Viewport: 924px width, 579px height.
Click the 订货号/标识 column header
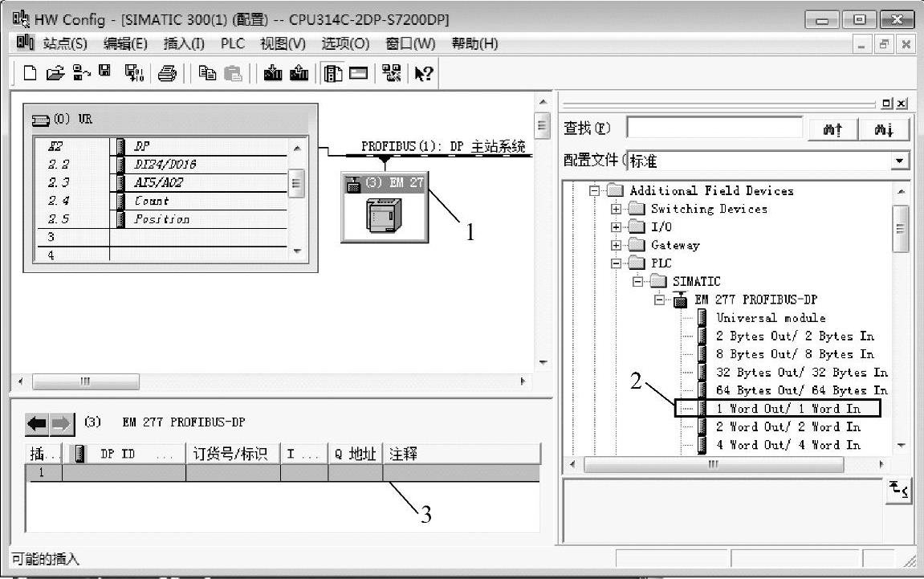pos(233,454)
